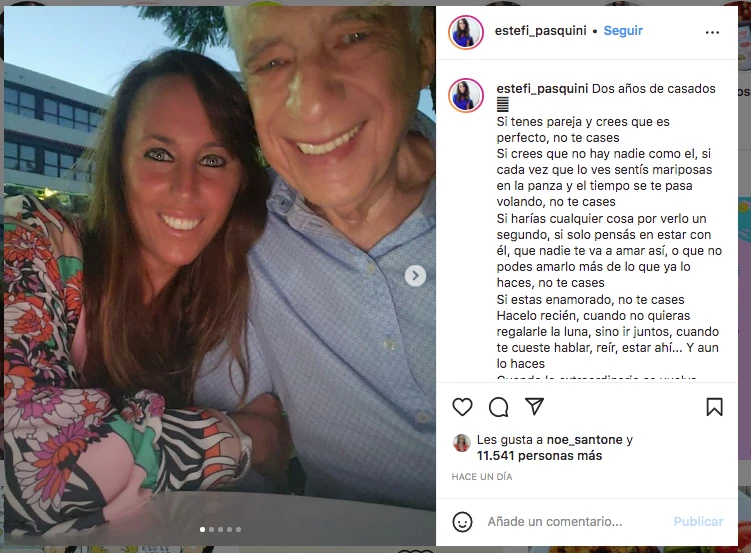Image resolution: width=751 pixels, height=553 pixels.
Task: Open the estefi_pasquini username in the header
Action: pos(540,31)
